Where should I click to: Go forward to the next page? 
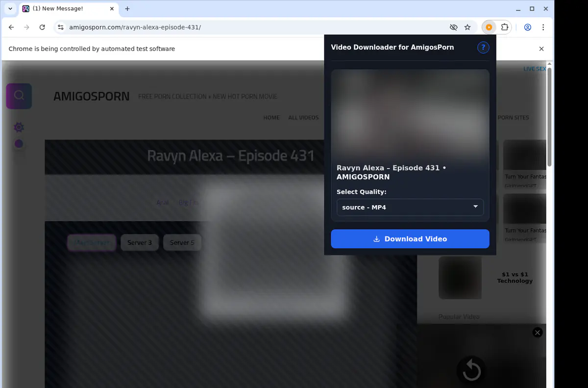pos(27,27)
